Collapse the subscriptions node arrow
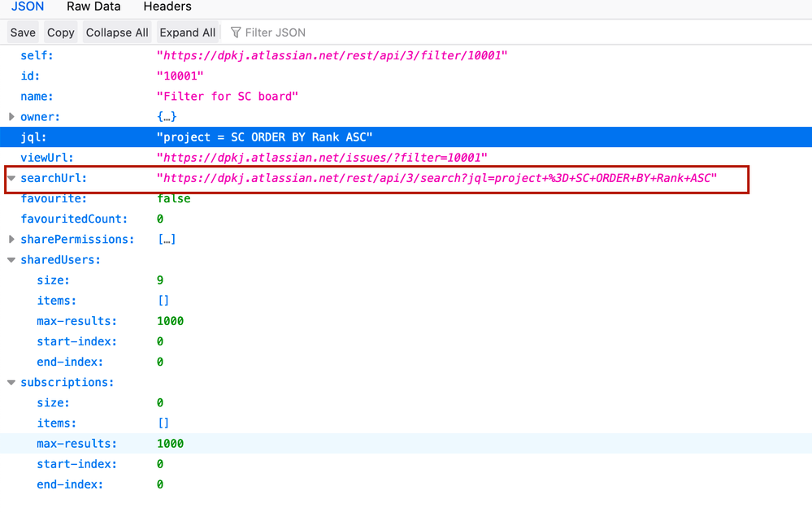812x512 pixels. pos(11,383)
